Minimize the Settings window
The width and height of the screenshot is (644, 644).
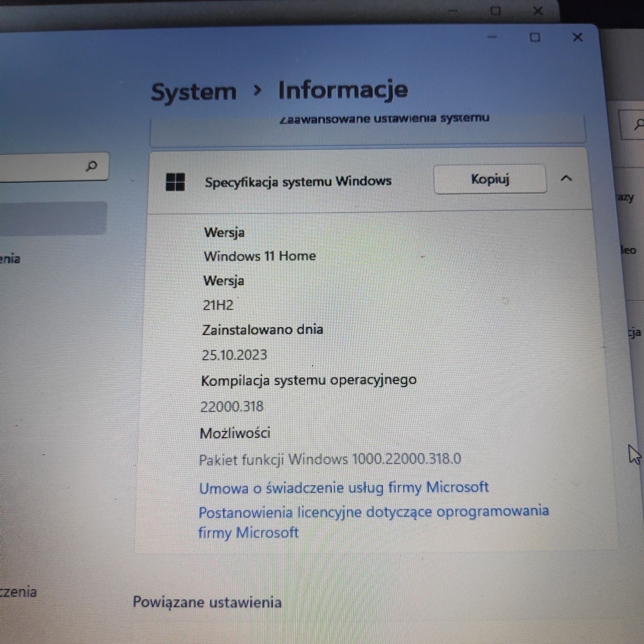[x=492, y=37]
